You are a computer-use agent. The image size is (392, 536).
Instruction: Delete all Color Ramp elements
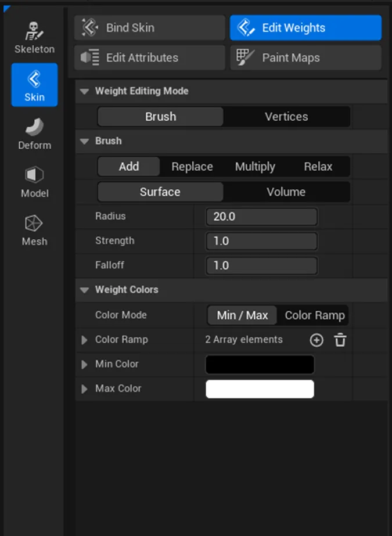[340, 340]
